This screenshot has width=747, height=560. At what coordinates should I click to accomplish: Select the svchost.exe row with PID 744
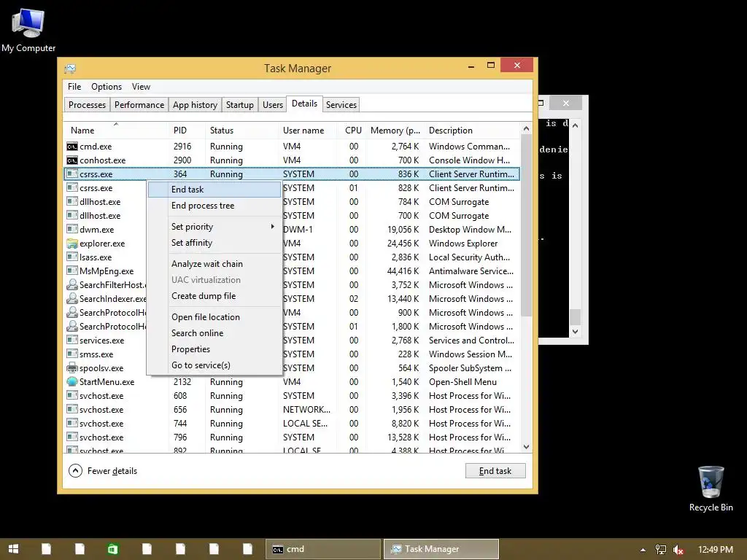click(x=292, y=424)
